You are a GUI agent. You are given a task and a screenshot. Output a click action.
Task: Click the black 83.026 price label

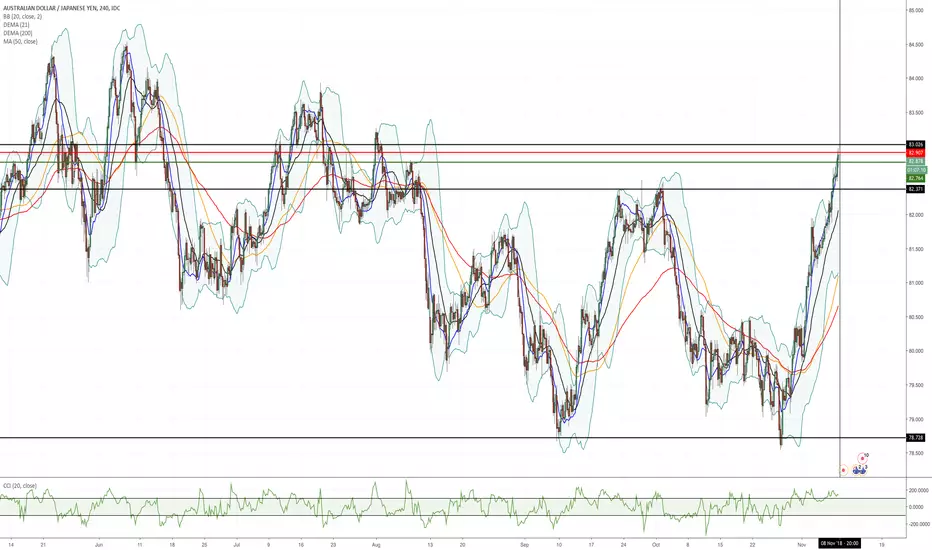click(x=916, y=144)
